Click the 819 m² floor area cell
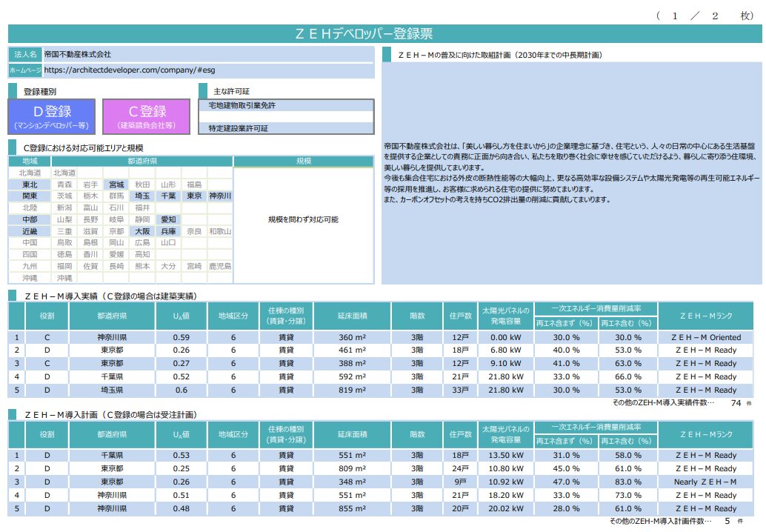This screenshot has height=532, width=766. 352,390
